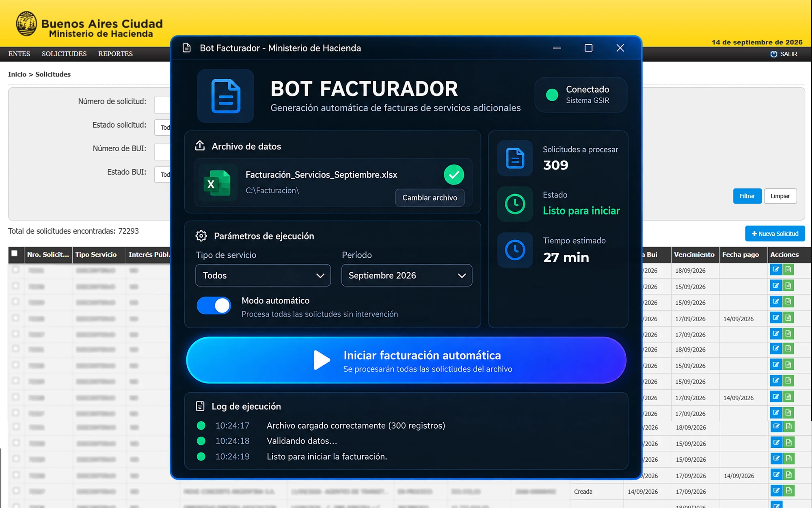This screenshot has width=812, height=508.
Task: Click the blue edit icon in the Creada row
Action: pyautogui.click(x=776, y=491)
